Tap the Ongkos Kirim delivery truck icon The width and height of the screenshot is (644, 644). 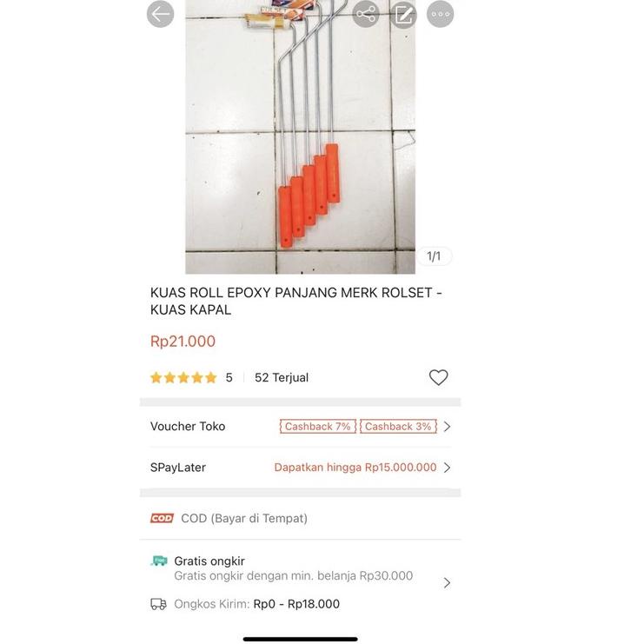coord(158,604)
